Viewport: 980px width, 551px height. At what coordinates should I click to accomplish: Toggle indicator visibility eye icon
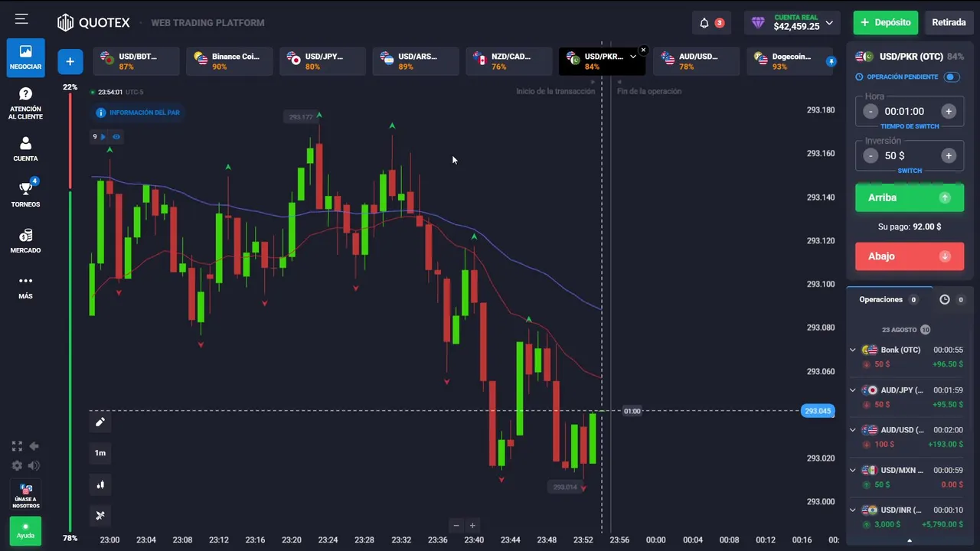(116, 137)
